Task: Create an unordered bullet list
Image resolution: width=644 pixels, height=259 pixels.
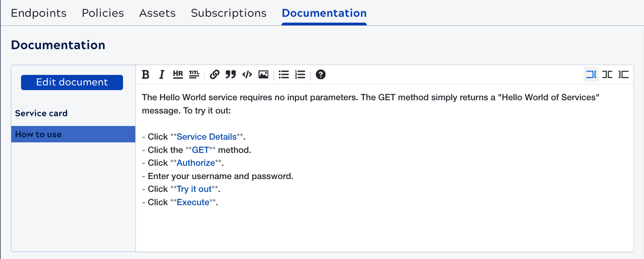Action: (x=284, y=75)
